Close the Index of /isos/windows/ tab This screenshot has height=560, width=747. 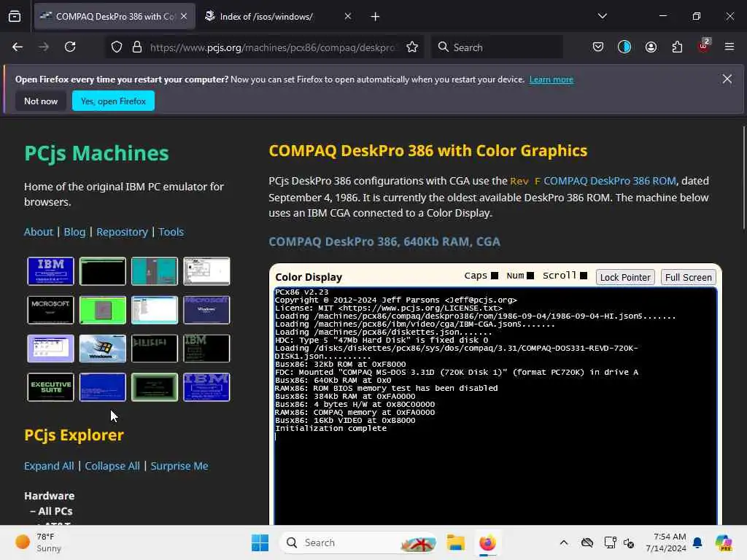(348, 16)
